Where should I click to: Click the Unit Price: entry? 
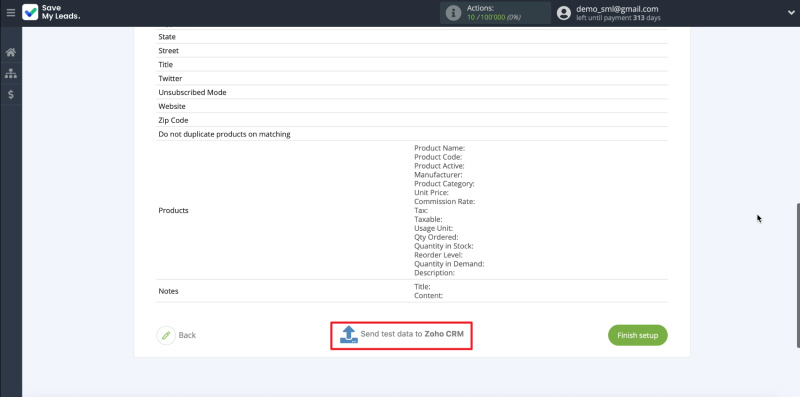click(431, 192)
